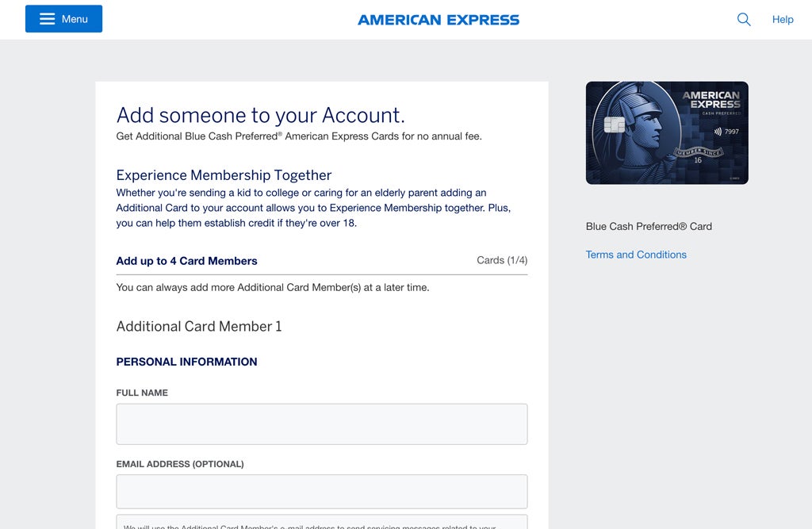Click the chip on the card image

(614, 125)
